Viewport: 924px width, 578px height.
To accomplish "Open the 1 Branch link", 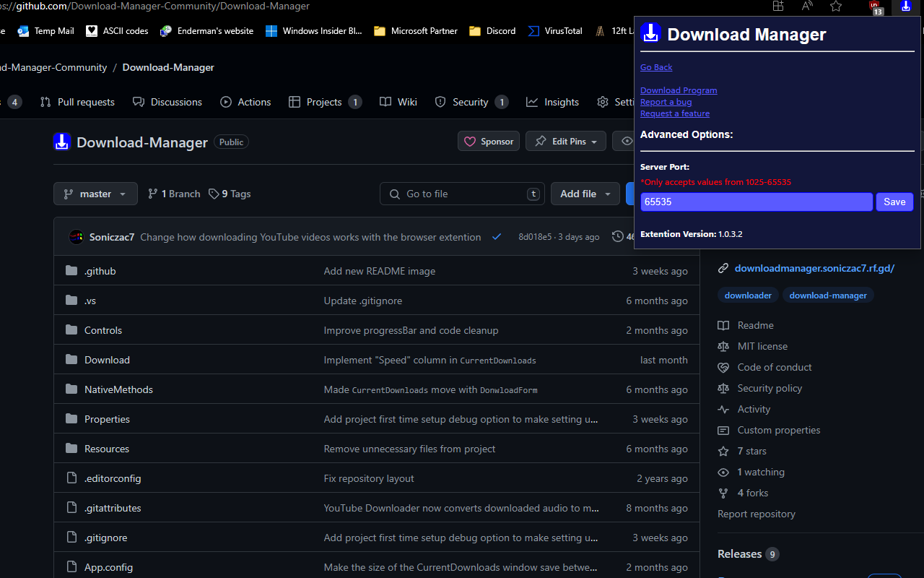I will (174, 194).
